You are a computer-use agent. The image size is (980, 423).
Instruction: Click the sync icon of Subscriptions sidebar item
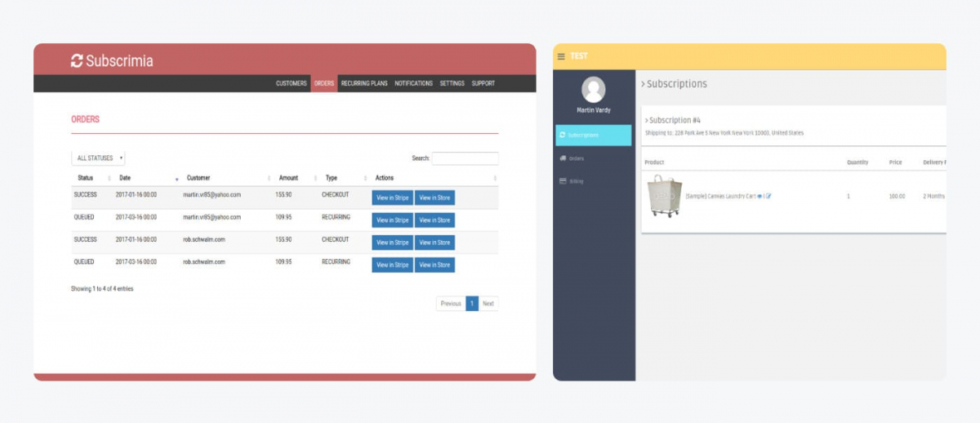[562, 135]
